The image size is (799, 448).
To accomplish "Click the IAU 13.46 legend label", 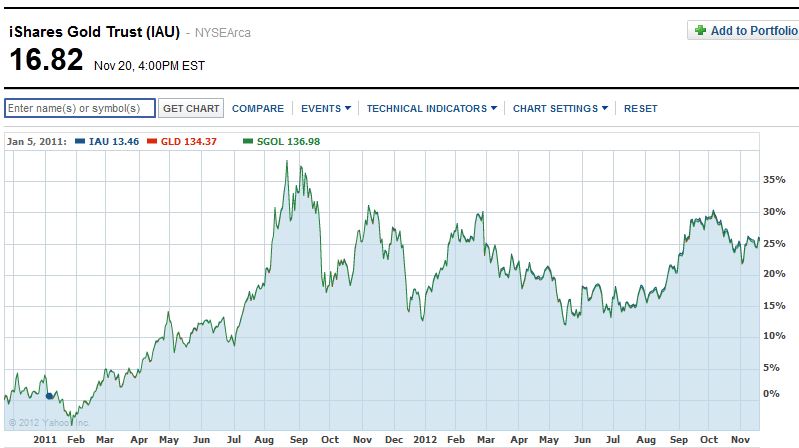I will 114,142.
